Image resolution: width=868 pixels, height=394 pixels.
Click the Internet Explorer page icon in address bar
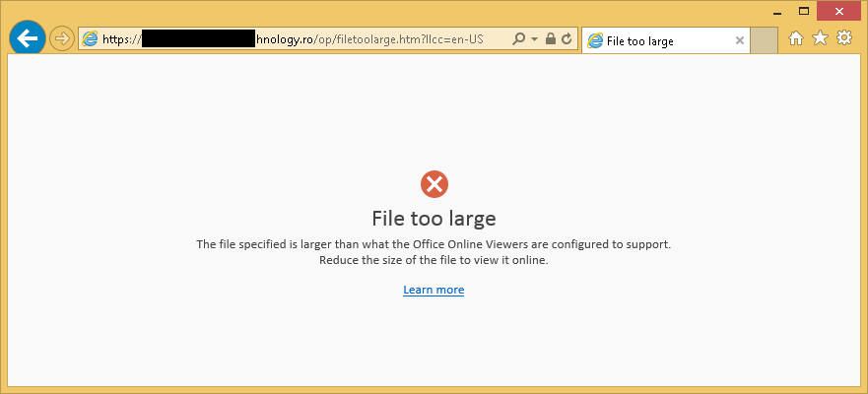91,39
